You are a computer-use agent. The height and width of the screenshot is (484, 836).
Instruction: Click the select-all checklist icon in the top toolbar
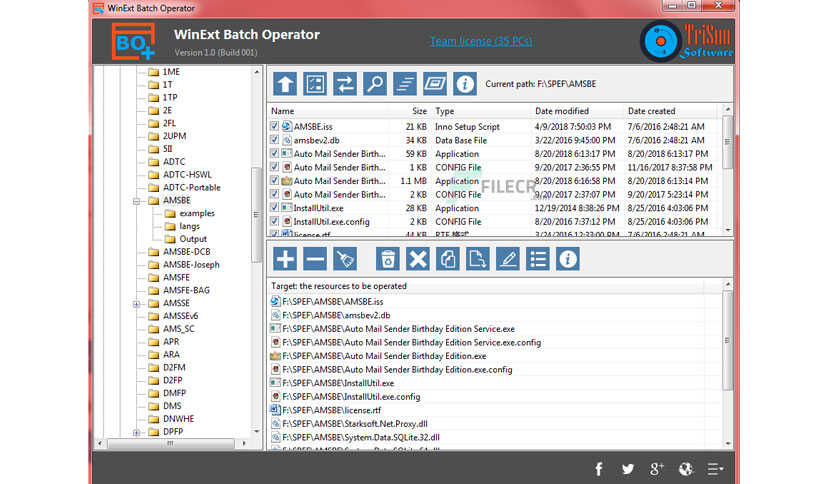coord(315,84)
